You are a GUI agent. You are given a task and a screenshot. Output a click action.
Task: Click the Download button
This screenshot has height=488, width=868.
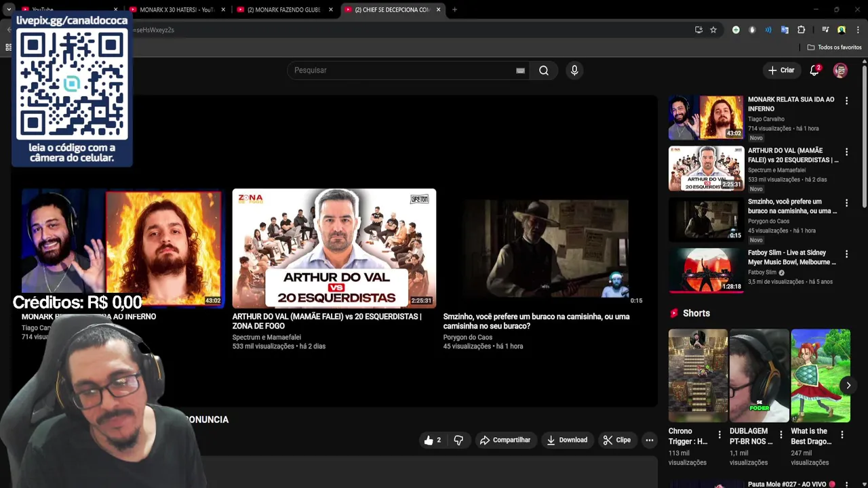pyautogui.click(x=567, y=441)
